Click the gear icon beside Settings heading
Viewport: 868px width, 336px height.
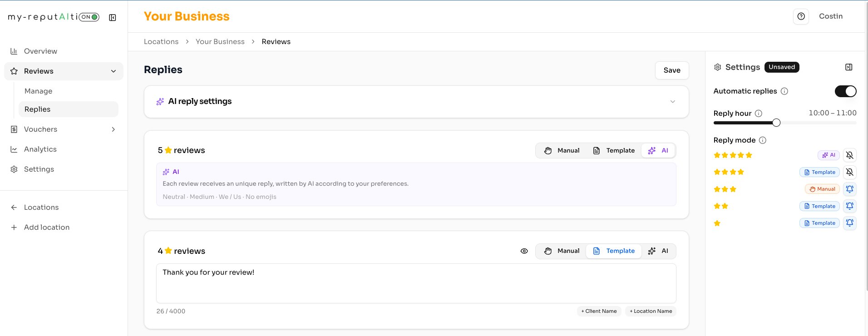pos(718,67)
